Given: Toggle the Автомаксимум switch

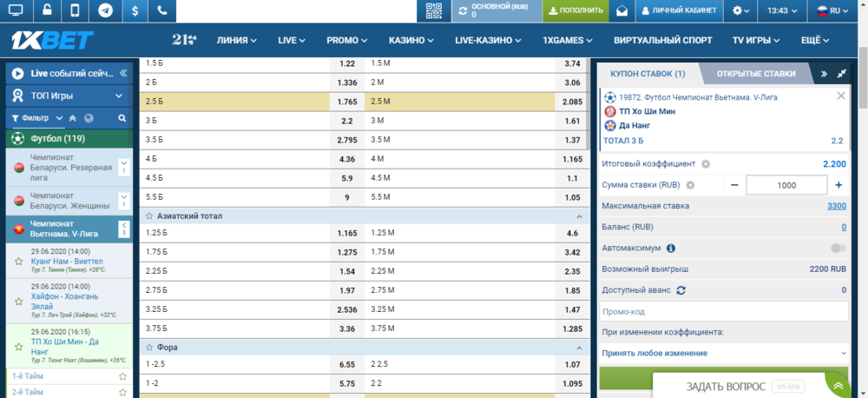Looking at the screenshot, I should 838,249.
